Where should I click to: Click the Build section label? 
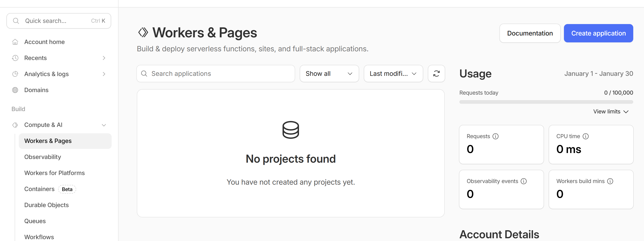(18, 109)
